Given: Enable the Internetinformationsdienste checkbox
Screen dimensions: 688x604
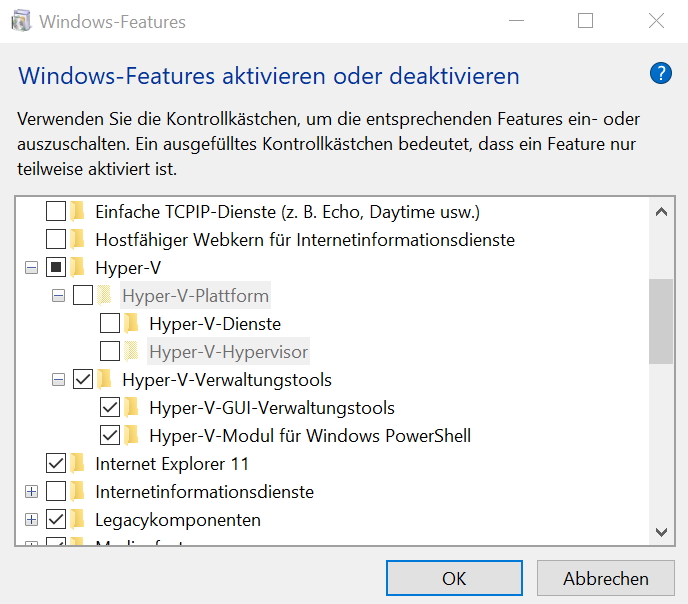Looking at the screenshot, I should 56,492.
